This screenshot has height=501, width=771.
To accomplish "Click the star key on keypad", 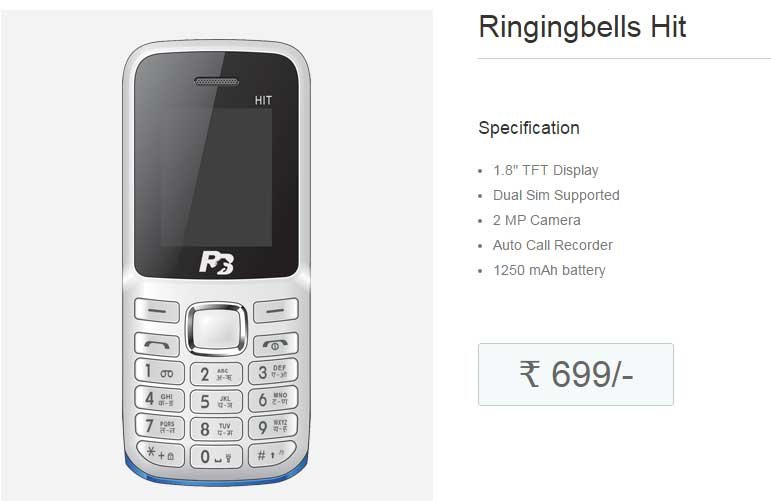I will [x=160, y=454].
